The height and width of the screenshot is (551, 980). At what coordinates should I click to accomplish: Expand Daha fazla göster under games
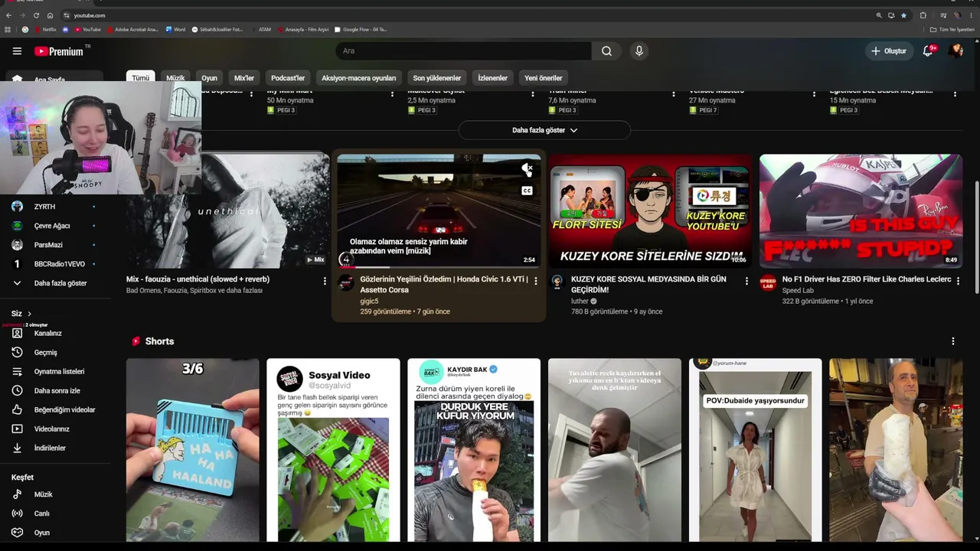coord(544,130)
